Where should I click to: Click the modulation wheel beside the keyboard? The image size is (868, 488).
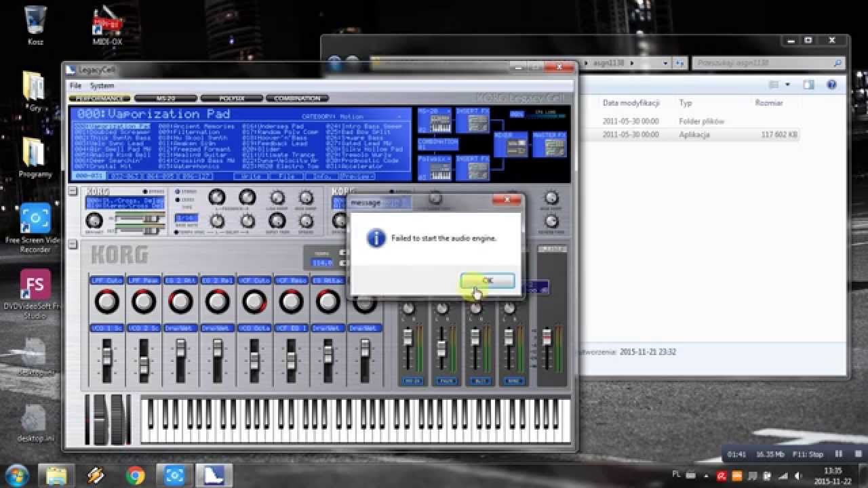[117, 419]
